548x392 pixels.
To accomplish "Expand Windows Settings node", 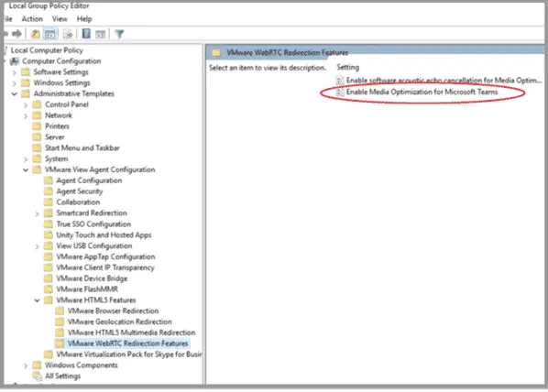I will point(14,83).
